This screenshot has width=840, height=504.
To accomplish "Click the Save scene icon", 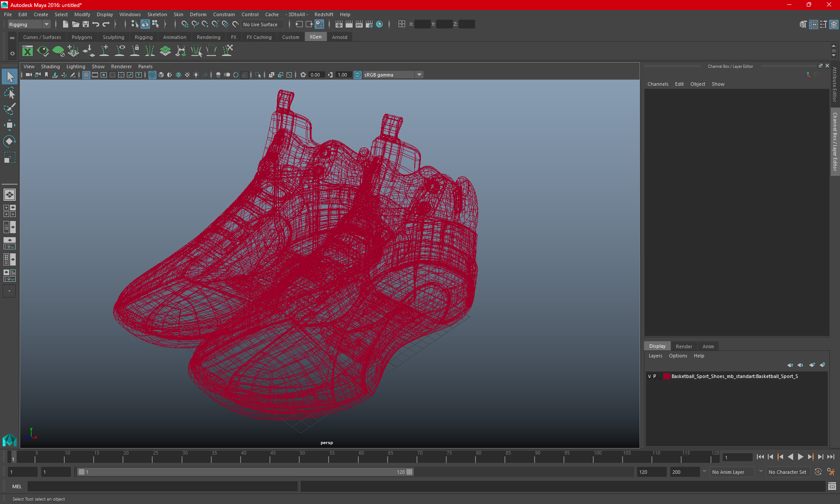I will pos(86,24).
